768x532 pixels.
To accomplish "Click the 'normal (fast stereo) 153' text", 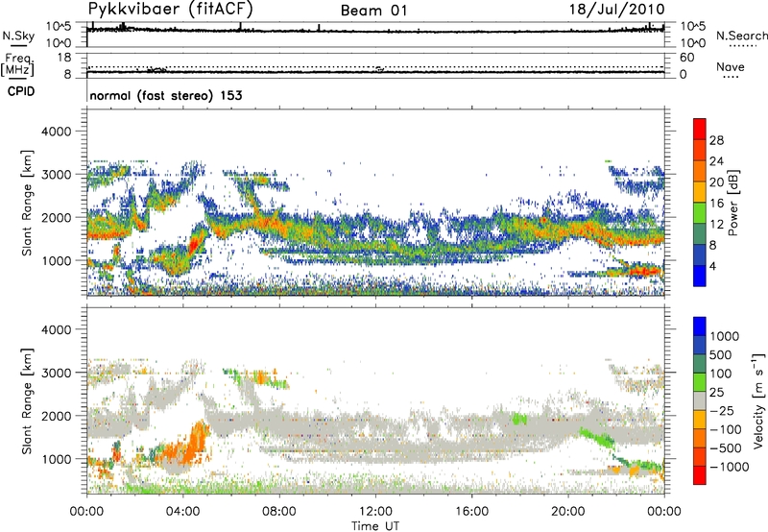I will tap(166, 95).
